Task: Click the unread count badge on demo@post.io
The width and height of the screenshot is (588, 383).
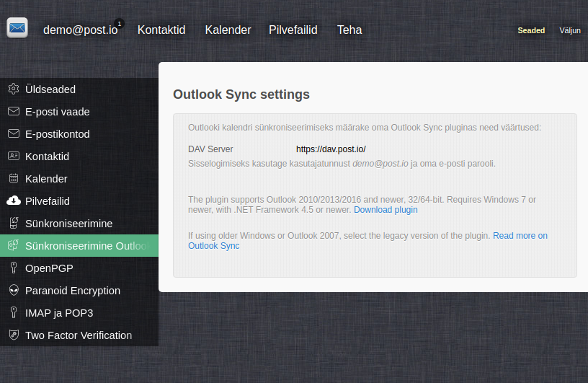Action: [120, 24]
